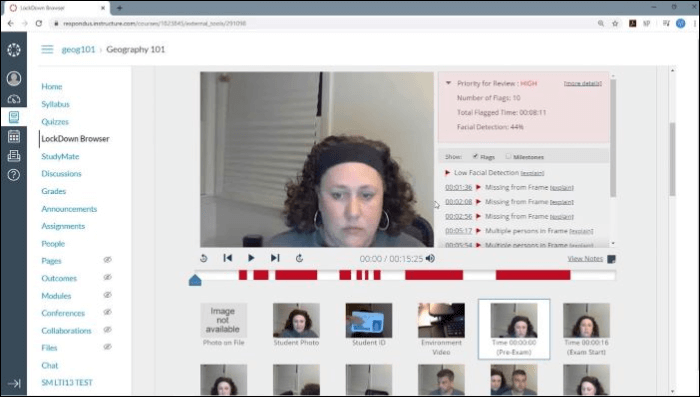Play the exam recording video
The height and width of the screenshot is (397, 700).
(x=251, y=258)
